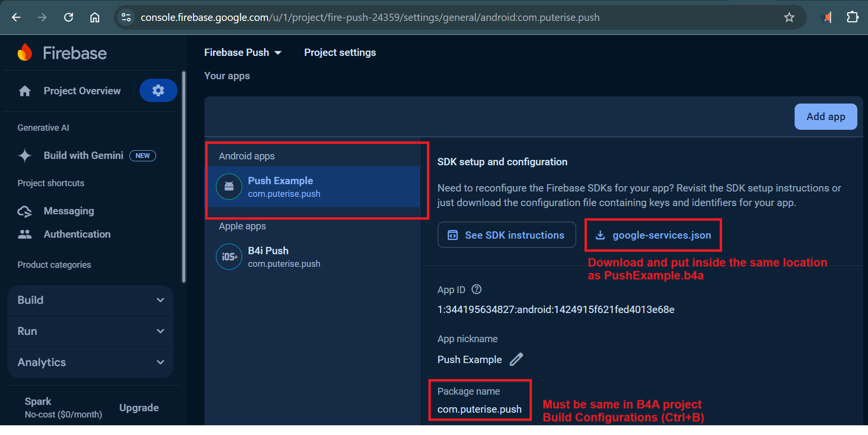The image size is (868, 435).
Task: Click the Android apps list header
Action: pos(247,156)
